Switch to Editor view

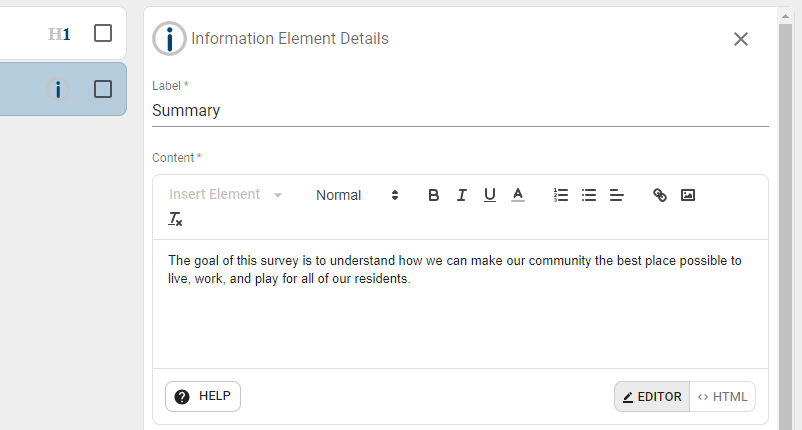(x=652, y=396)
